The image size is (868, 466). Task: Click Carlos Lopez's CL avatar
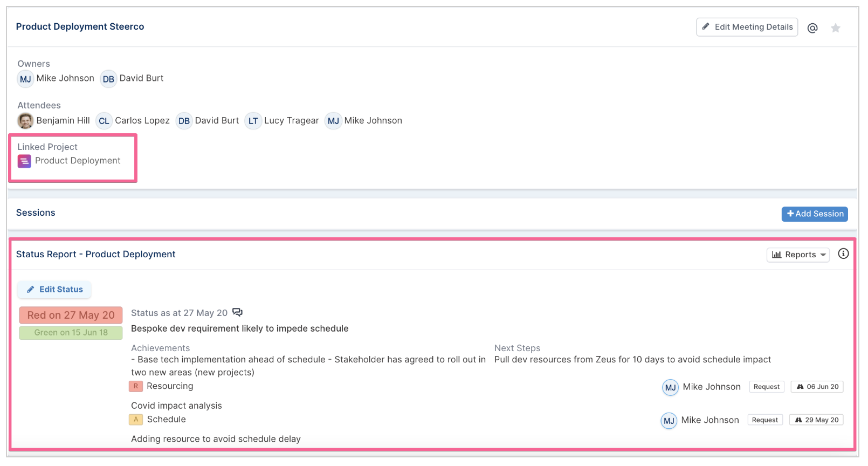104,121
